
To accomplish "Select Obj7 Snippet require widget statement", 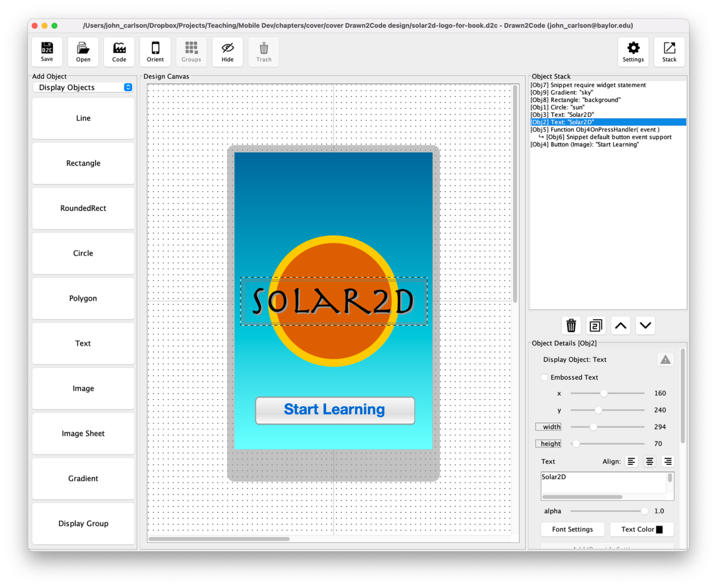I will pyautogui.click(x=608, y=85).
